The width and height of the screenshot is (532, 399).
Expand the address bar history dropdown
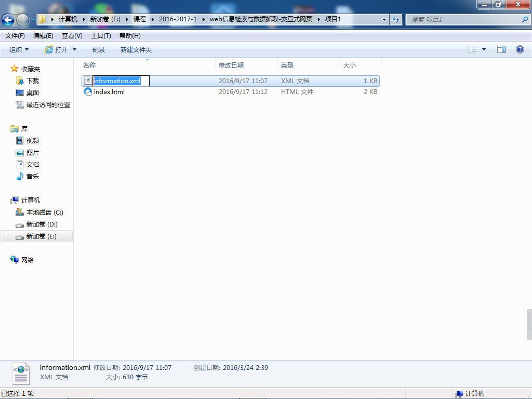tap(384, 20)
